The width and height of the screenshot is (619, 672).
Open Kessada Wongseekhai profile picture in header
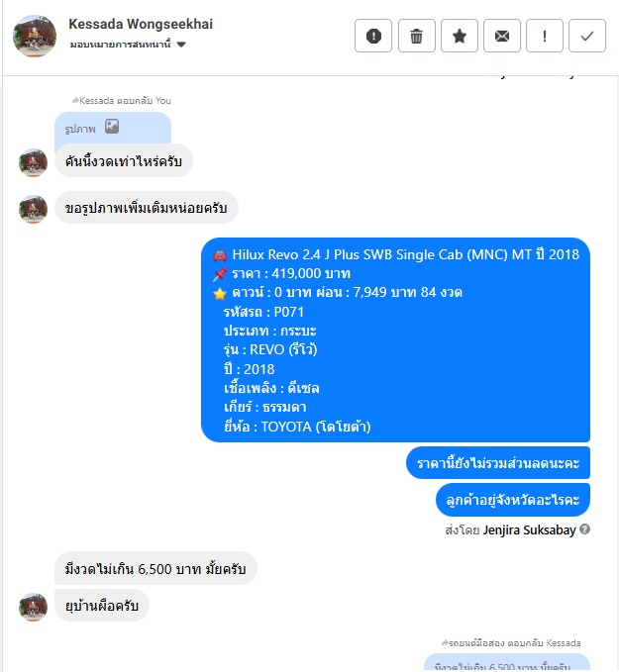[35, 36]
